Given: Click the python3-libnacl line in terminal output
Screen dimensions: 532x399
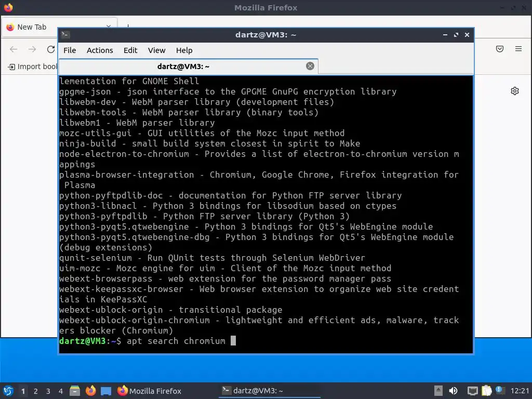Looking at the screenshot, I should 228,206.
